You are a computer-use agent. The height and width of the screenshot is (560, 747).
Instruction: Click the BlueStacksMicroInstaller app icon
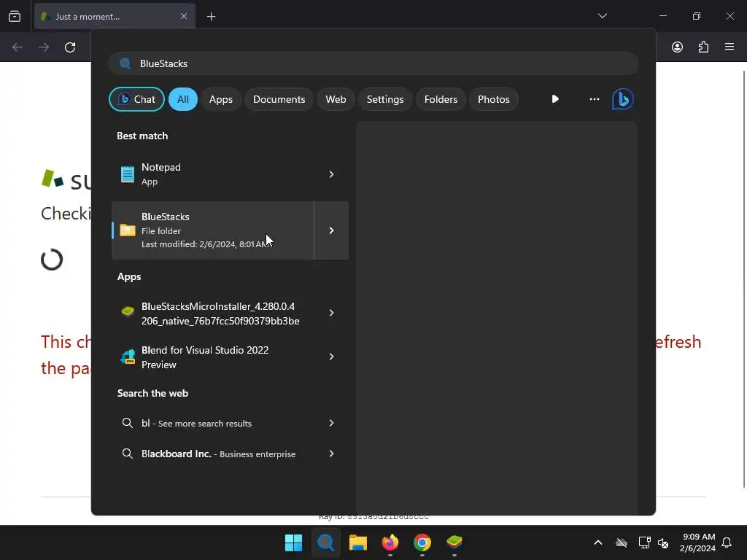pos(127,312)
